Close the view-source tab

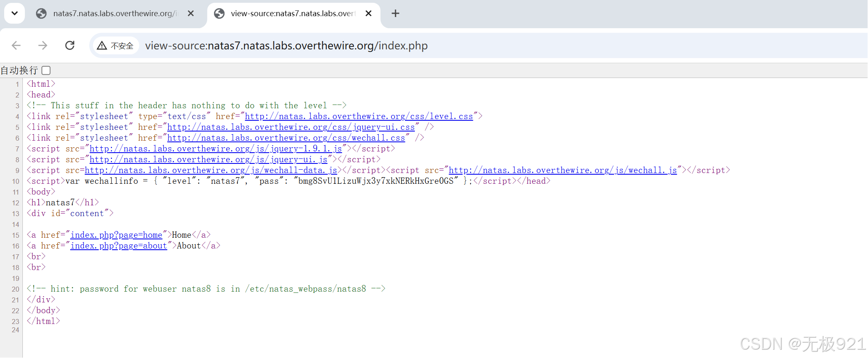[368, 13]
